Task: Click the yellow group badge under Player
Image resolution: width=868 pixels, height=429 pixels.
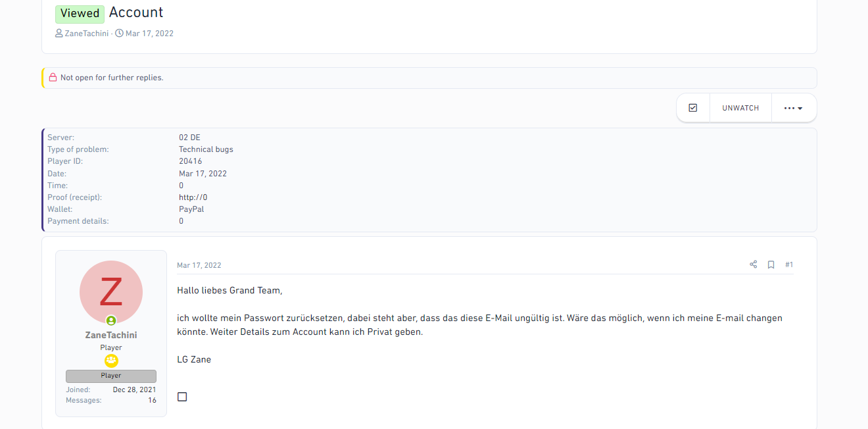Action: coord(111,361)
